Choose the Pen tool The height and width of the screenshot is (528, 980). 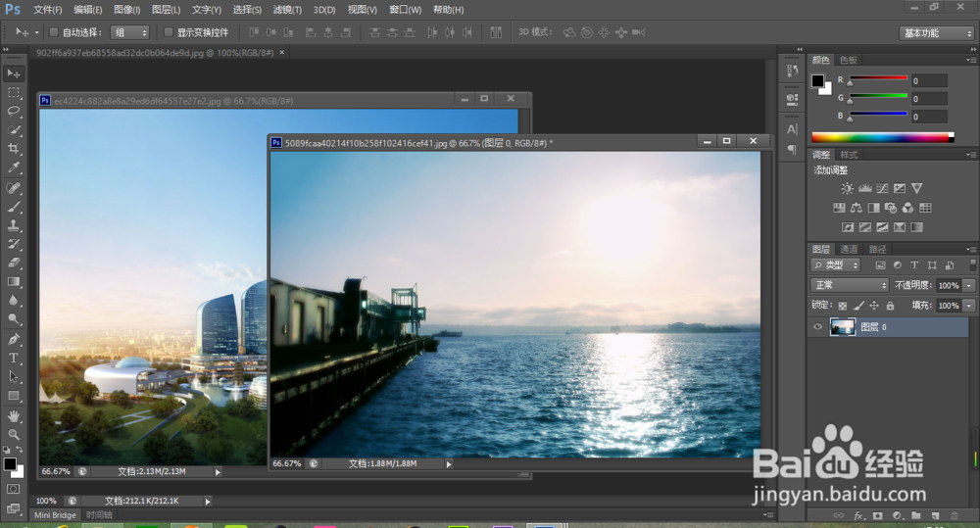[14, 339]
